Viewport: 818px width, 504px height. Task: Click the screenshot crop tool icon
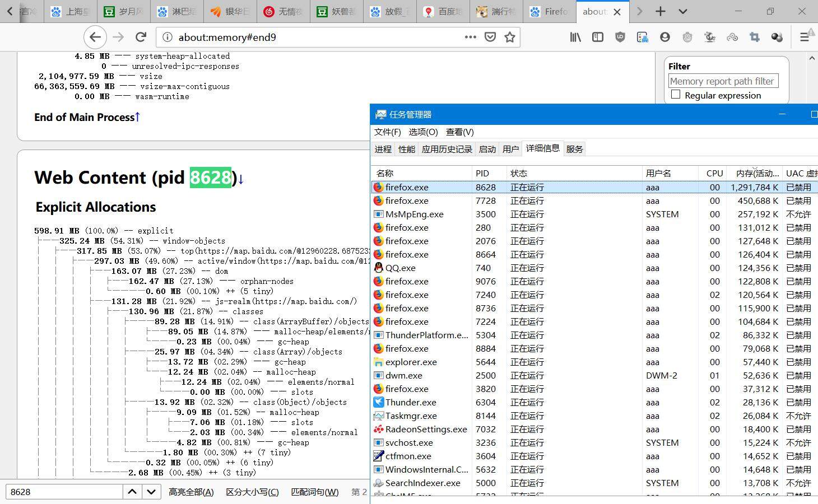(755, 37)
